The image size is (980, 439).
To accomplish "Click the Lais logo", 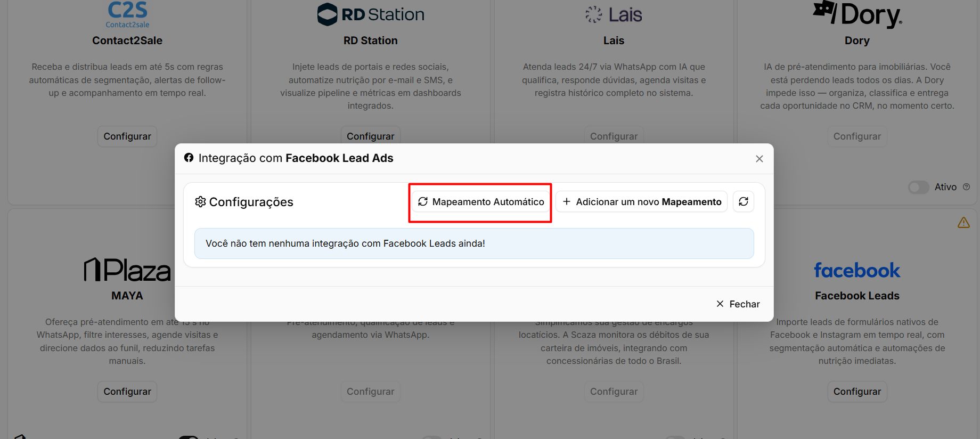I will coord(614,14).
